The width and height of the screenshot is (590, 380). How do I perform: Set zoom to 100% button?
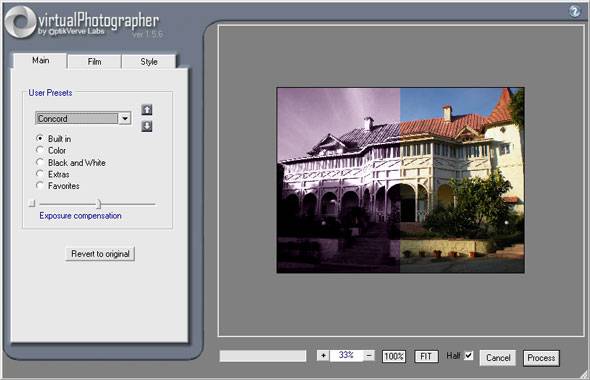(394, 356)
